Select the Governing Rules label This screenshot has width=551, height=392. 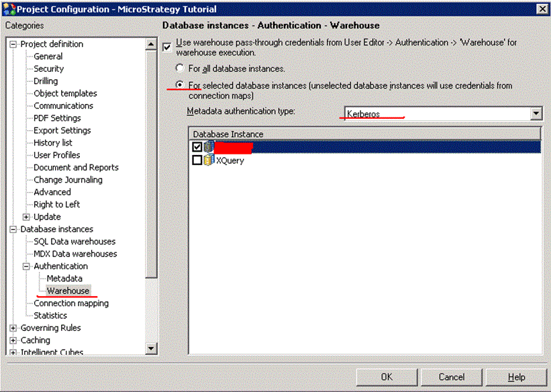coord(50,328)
